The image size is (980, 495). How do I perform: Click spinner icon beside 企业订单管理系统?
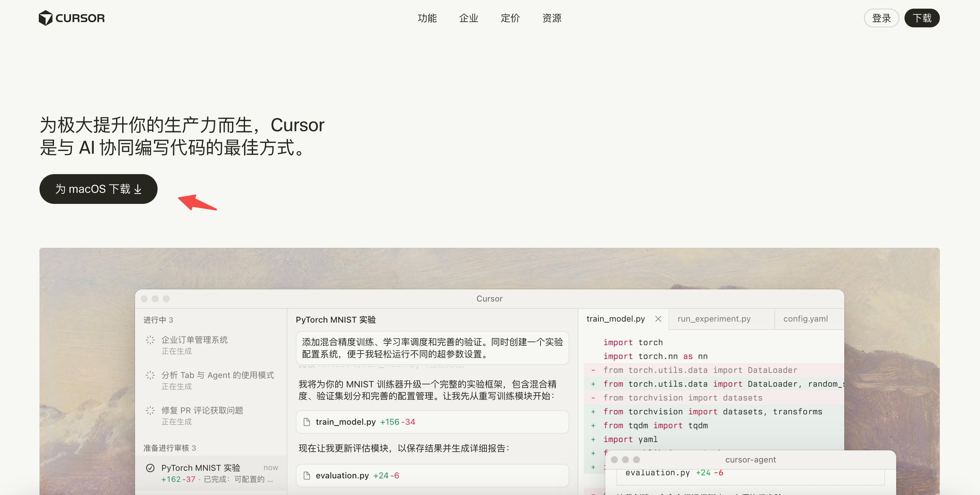[150, 340]
